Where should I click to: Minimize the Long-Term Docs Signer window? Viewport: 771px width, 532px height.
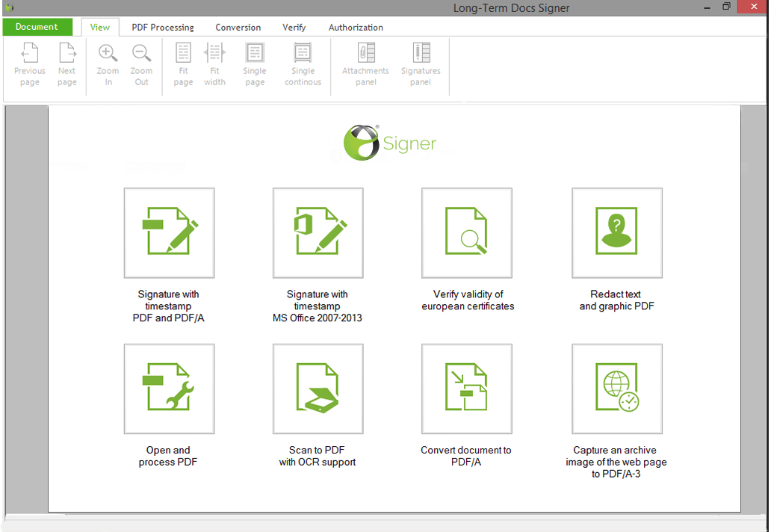[x=707, y=7]
